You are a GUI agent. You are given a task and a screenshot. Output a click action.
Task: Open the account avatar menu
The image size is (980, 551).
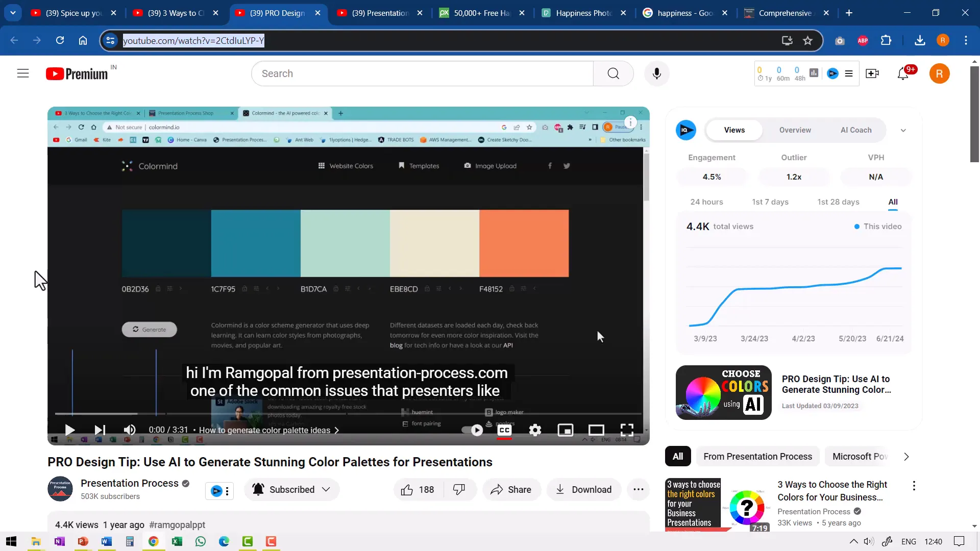click(939, 73)
